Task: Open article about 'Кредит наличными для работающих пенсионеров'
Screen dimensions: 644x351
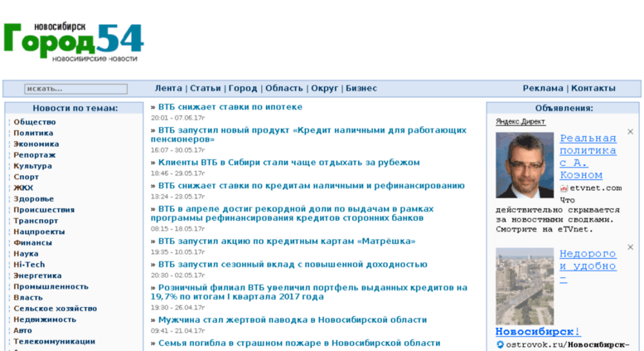Action: pos(308,134)
